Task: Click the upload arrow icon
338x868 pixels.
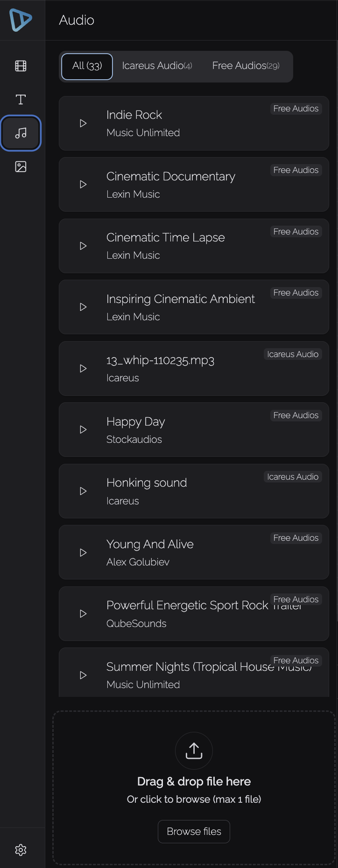Action: coord(194,751)
